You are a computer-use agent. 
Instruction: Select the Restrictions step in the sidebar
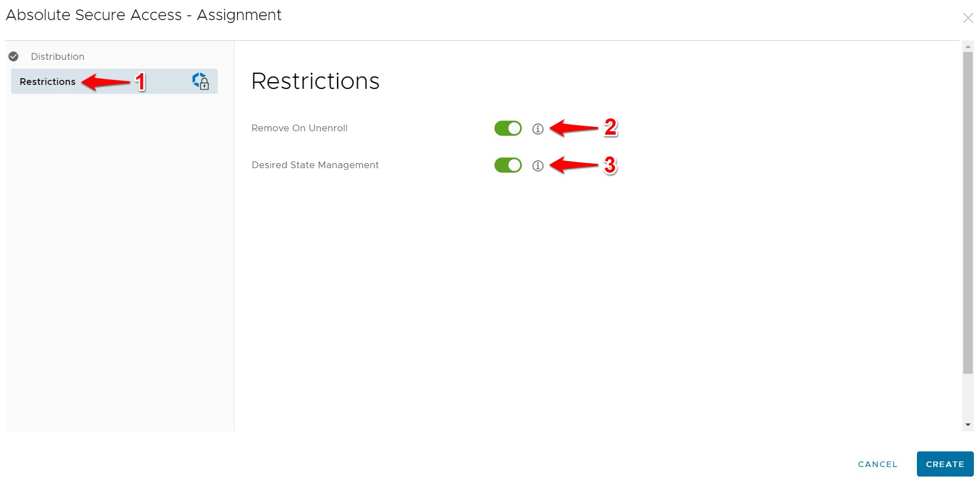point(47,82)
